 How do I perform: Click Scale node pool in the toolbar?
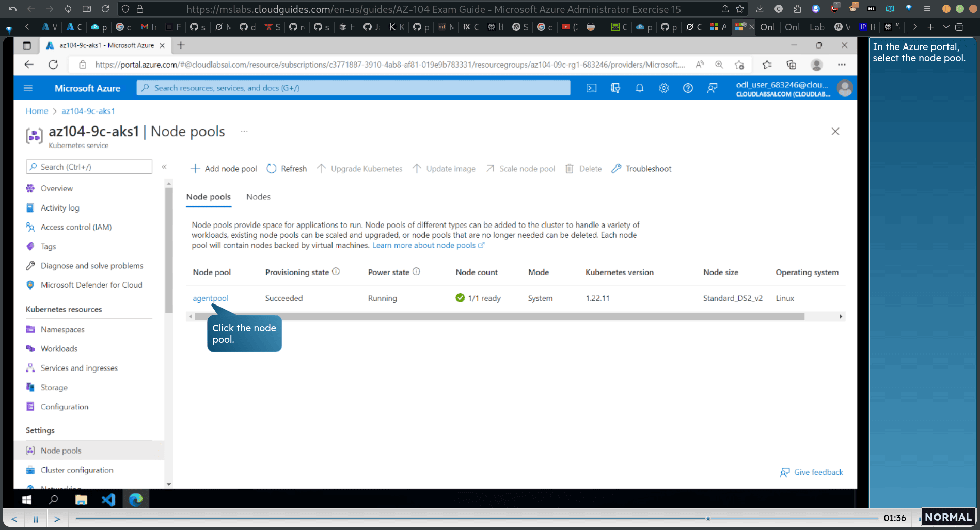[520, 169]
